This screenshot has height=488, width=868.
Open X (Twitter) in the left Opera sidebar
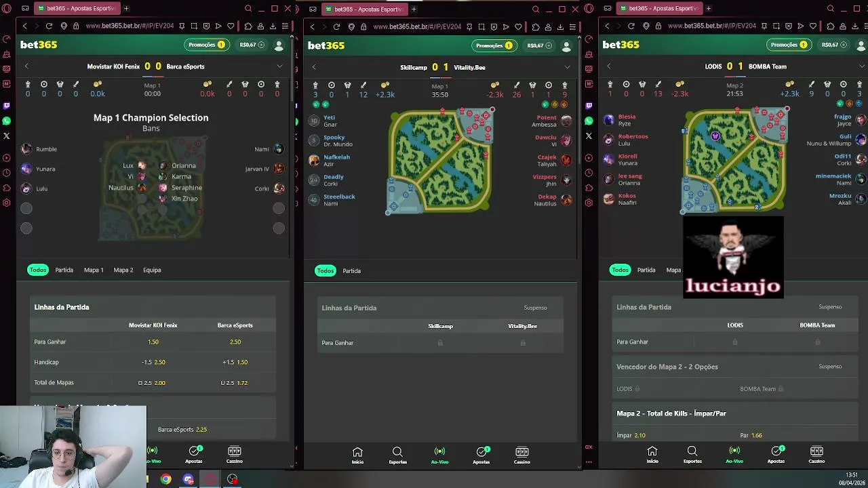click(x=7, y=136)
